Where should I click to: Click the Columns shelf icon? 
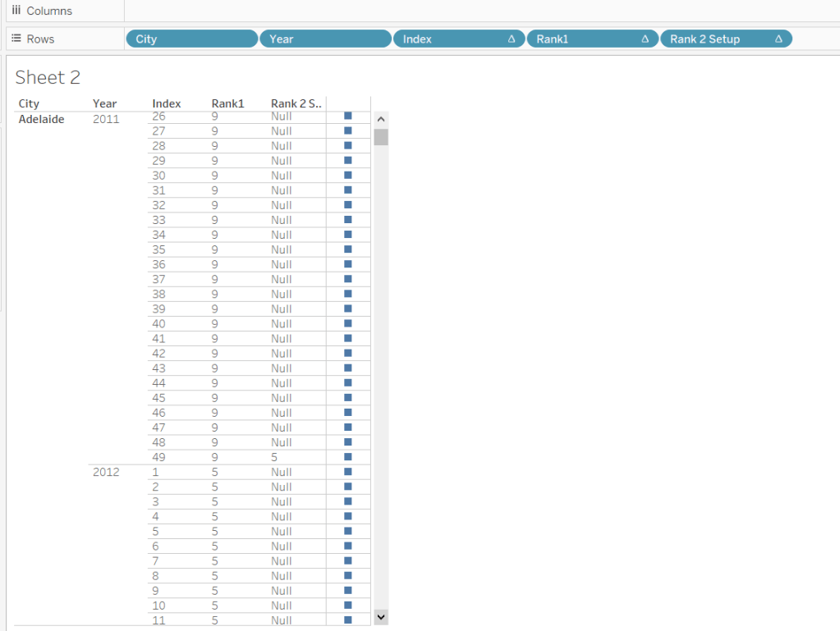click(16, 11)
